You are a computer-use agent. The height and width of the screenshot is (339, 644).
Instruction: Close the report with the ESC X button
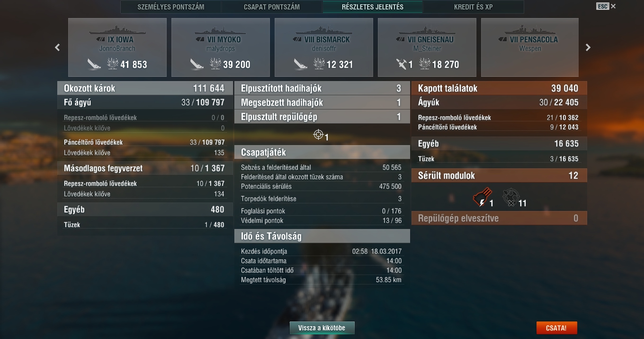(607, 6)
